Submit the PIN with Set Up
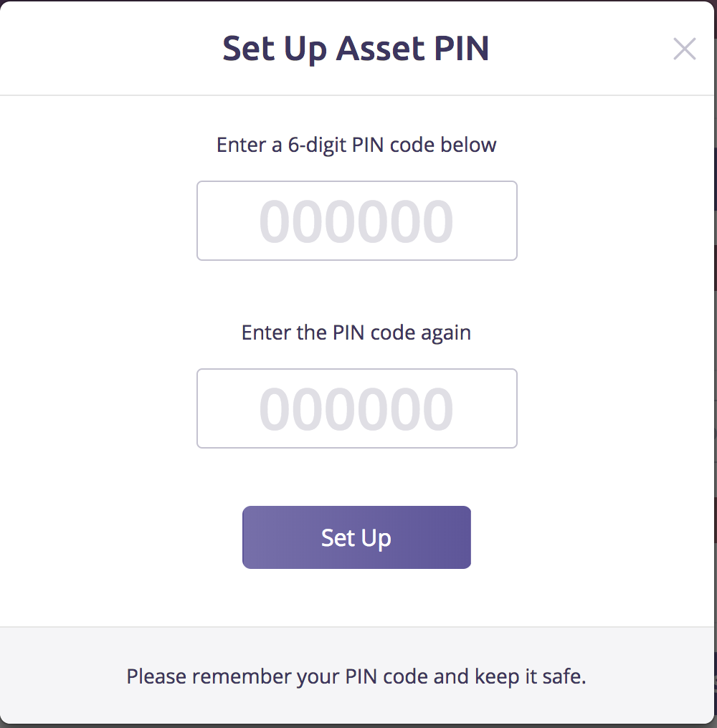717x728 pixels. click(356, 537)
